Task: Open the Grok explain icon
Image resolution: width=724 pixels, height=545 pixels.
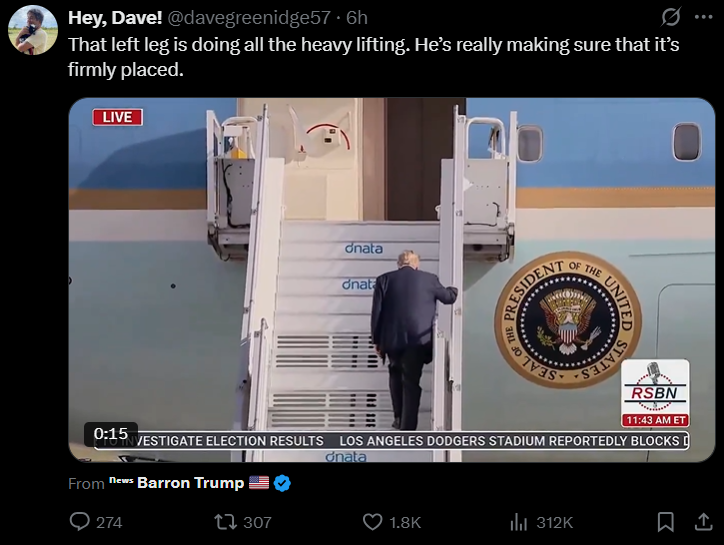Action: point(670,18)
